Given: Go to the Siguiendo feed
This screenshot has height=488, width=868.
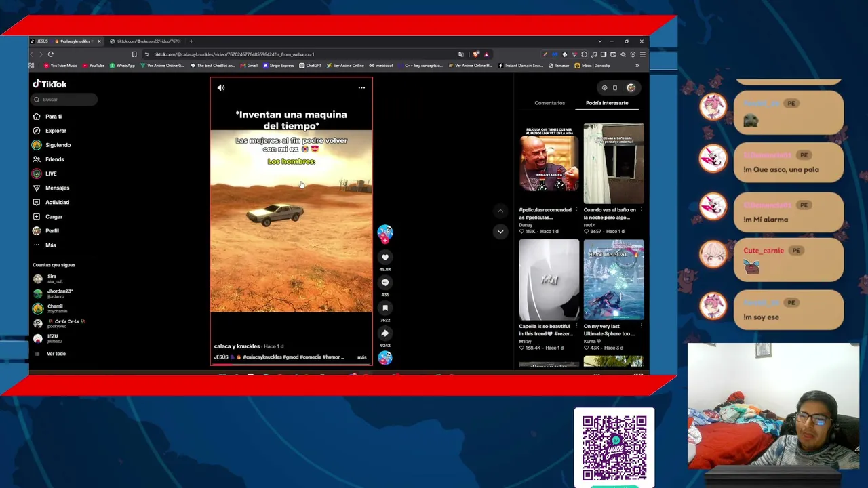Looking at the screenshot, I should 52,145.
